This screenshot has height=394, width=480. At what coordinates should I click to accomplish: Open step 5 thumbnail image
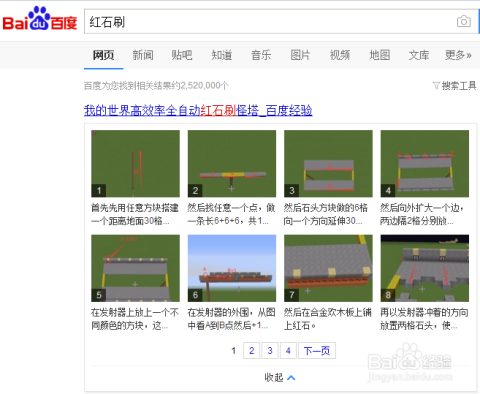coord(135,268)
